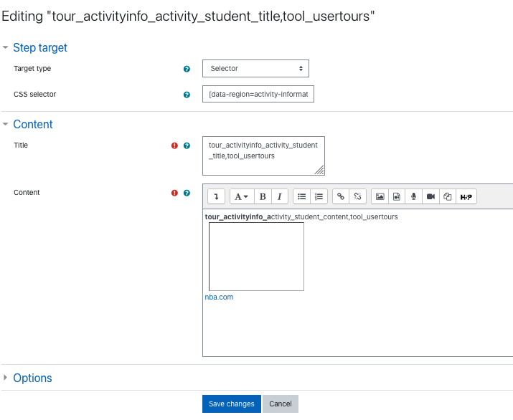Open help icon for Title field
Viewport: 513px width, 420px height.
point(187,145)
